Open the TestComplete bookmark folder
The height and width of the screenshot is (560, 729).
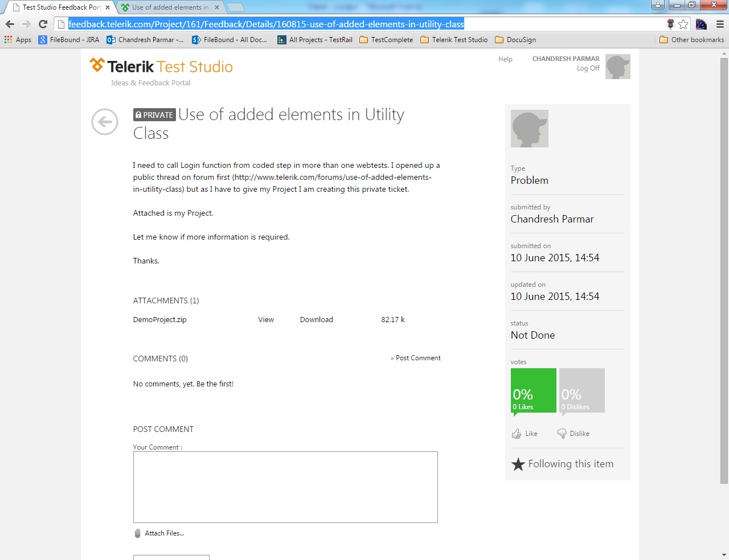386,40
